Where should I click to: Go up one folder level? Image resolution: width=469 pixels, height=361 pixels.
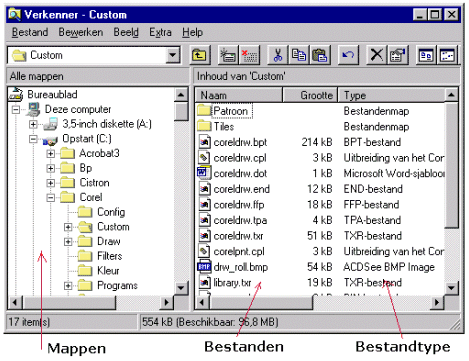[200, 55]
